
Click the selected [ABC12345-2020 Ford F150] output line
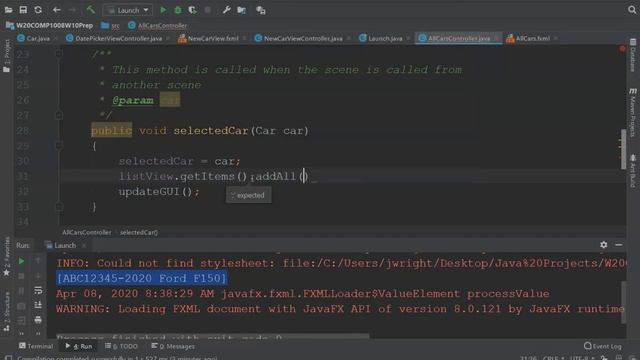coord(141,278)
